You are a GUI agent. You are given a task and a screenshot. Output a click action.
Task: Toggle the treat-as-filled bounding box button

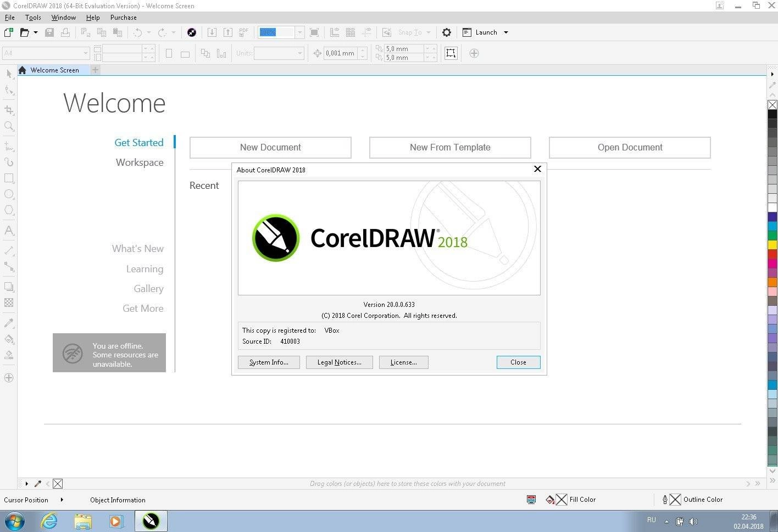[x=451, y=53]
